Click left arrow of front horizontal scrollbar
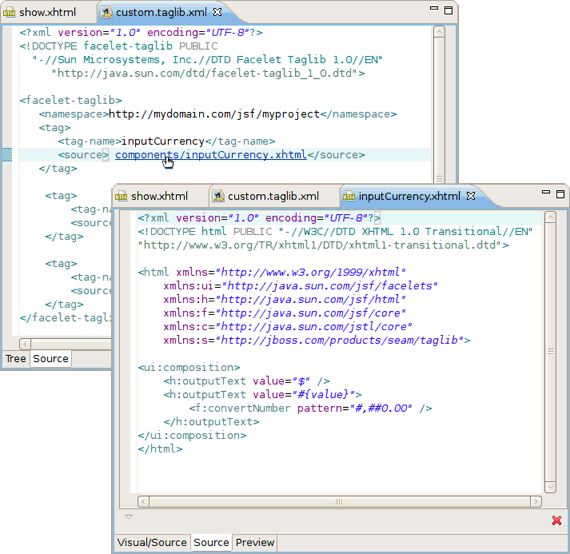Screen dimensions: 570x554 click(x=144, y=502)
